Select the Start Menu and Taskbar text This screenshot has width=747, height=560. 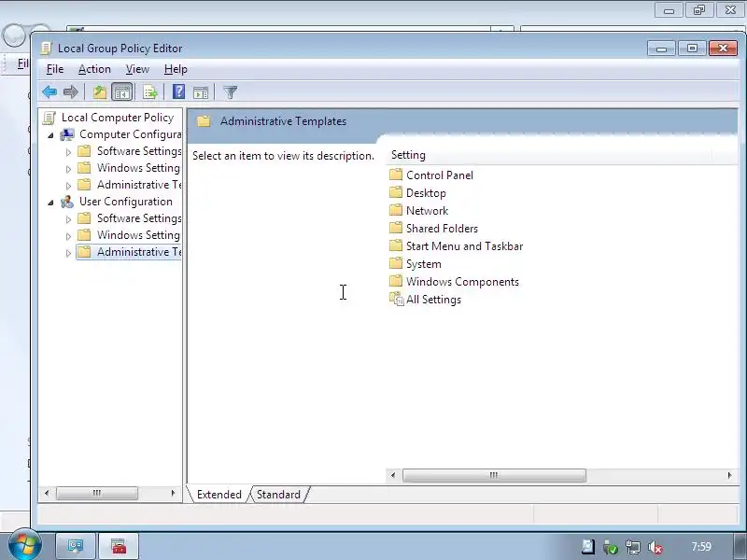(x=464, y=245)
